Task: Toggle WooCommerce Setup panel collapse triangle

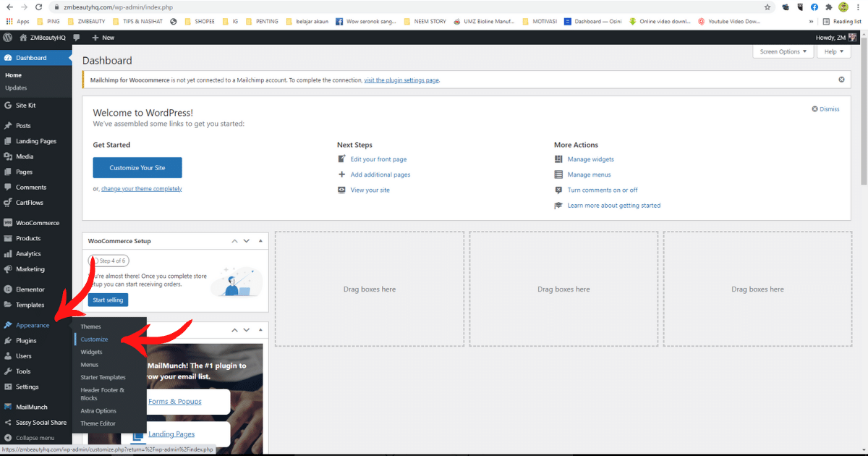Action: tap(260, 240)
